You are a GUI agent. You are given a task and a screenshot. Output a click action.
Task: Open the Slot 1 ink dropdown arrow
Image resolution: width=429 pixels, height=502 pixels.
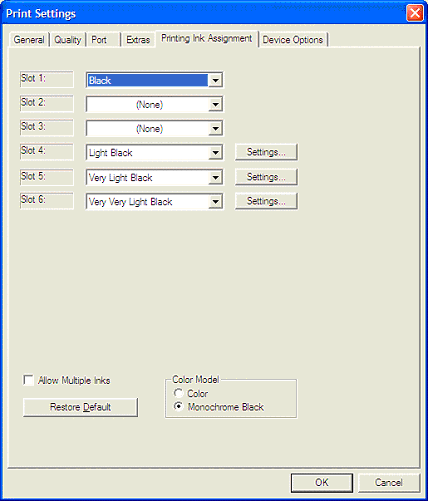tap(215, 80)
